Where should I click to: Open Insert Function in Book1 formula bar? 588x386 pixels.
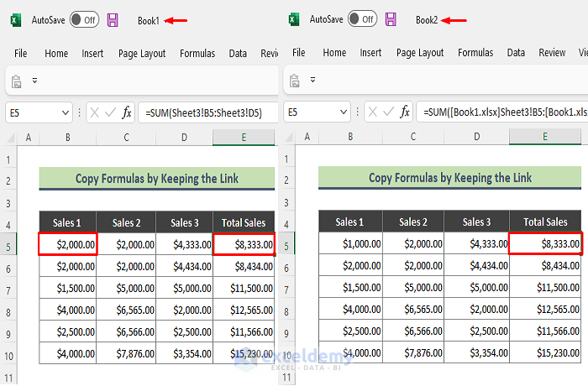tap(126, 112)
